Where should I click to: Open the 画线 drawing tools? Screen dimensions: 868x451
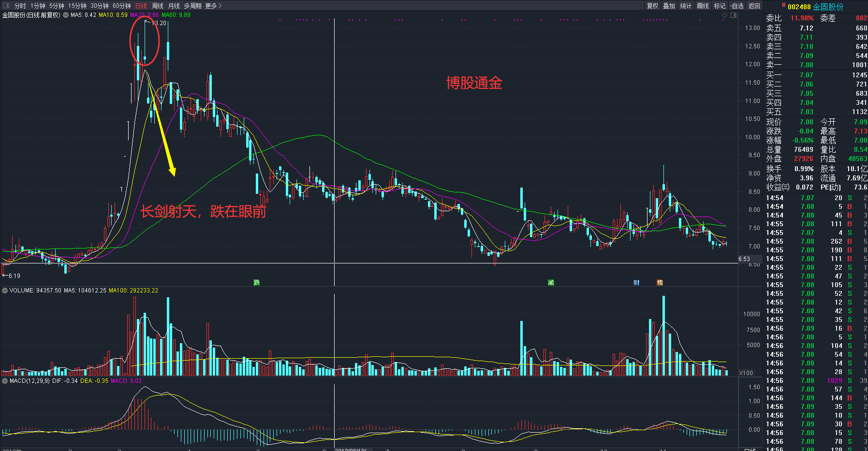point(703,6)
